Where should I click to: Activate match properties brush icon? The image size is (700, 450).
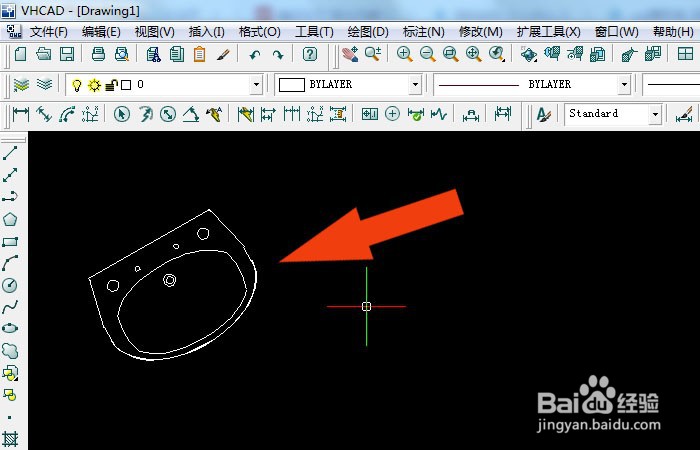click(x=223, y=54)
